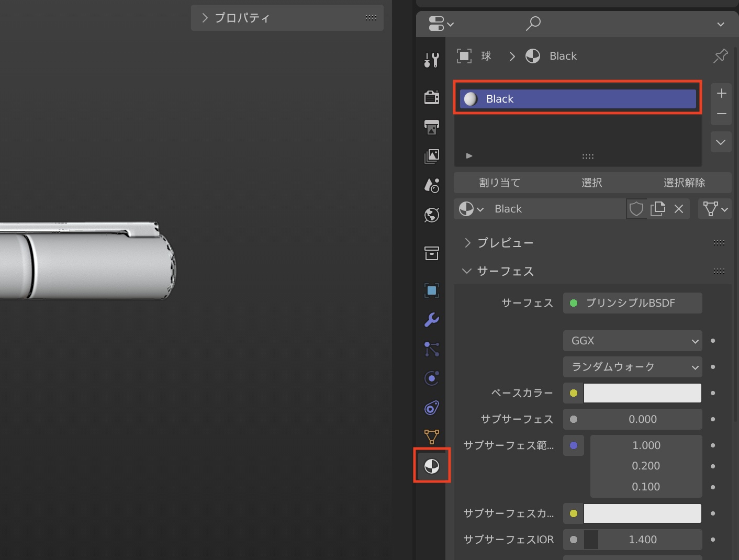The image size is (739, 560).
Task: Open the GGX distribution dropdown
Action: click(632, 341)
